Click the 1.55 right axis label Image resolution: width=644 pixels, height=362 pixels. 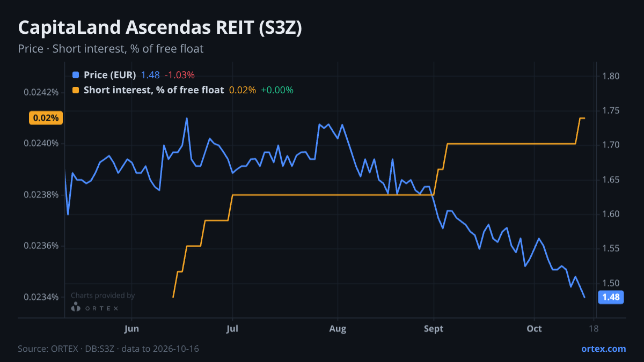click(x=611, y=249)
